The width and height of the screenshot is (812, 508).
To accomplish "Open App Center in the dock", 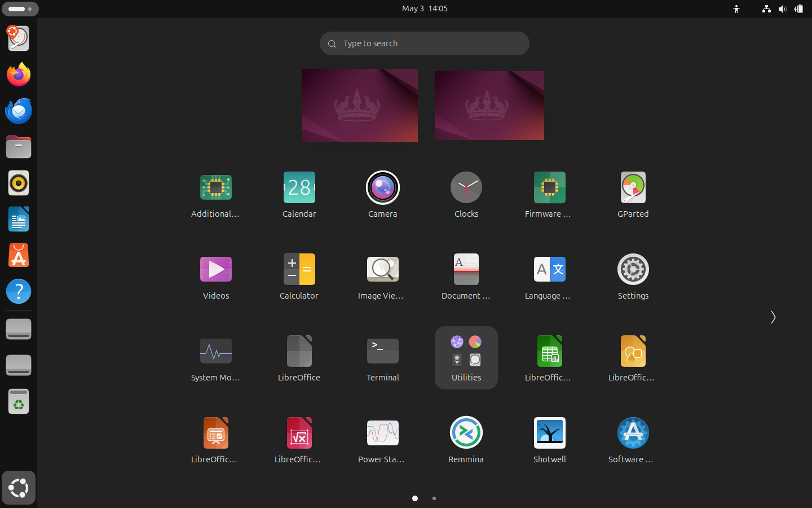I will point(19,255).
